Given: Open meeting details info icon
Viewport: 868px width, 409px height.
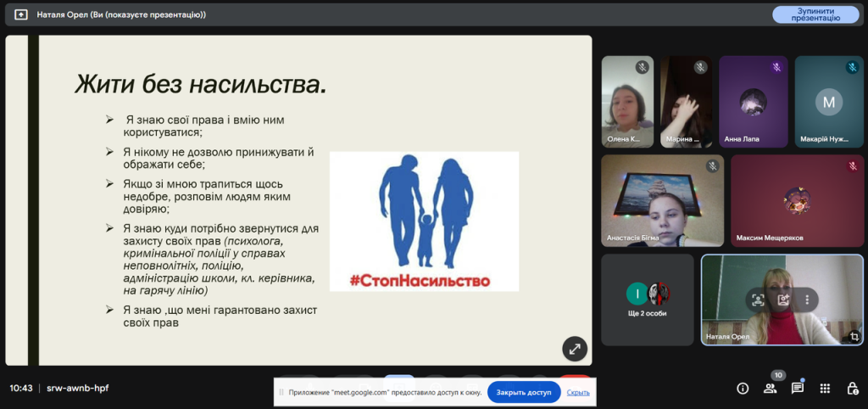Looking at the screenshot, I should (x=743, y=389).
